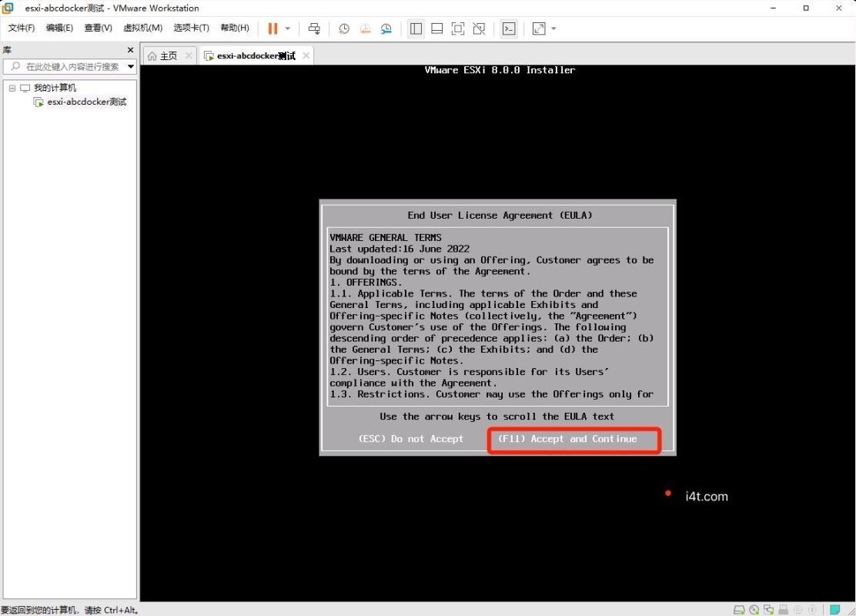Open the library search filter dropdown

click(131, 67)
